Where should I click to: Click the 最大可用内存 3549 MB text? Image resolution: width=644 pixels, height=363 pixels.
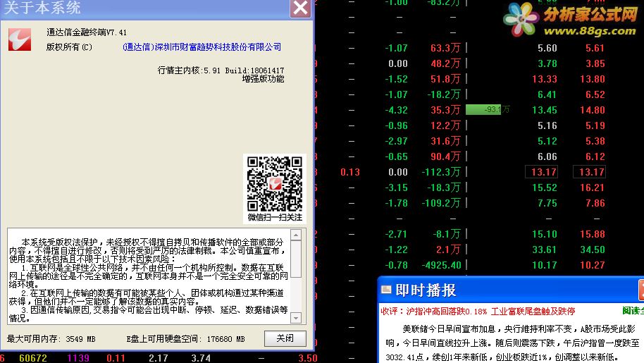(x=51, y=339)
